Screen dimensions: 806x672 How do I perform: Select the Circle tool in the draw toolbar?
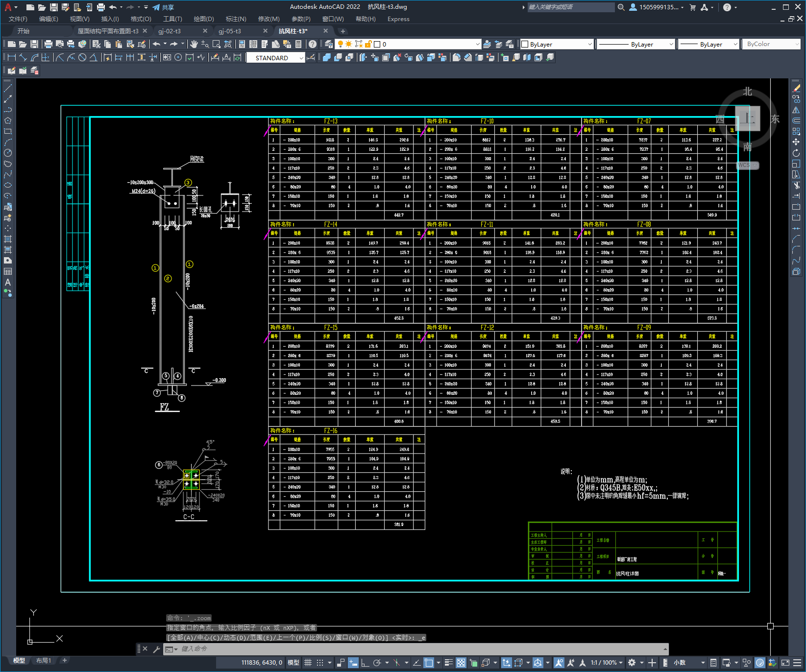coord(7,153)
